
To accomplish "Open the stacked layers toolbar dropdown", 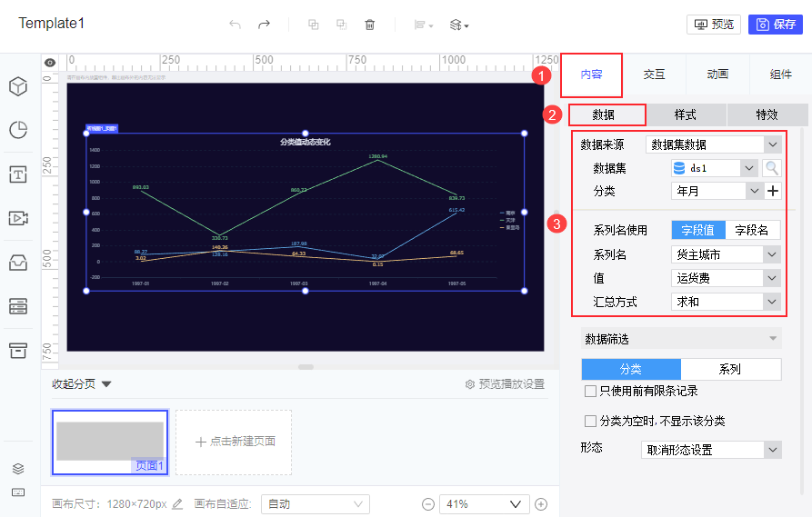I will pyautogui.click(x=459, y=25).
